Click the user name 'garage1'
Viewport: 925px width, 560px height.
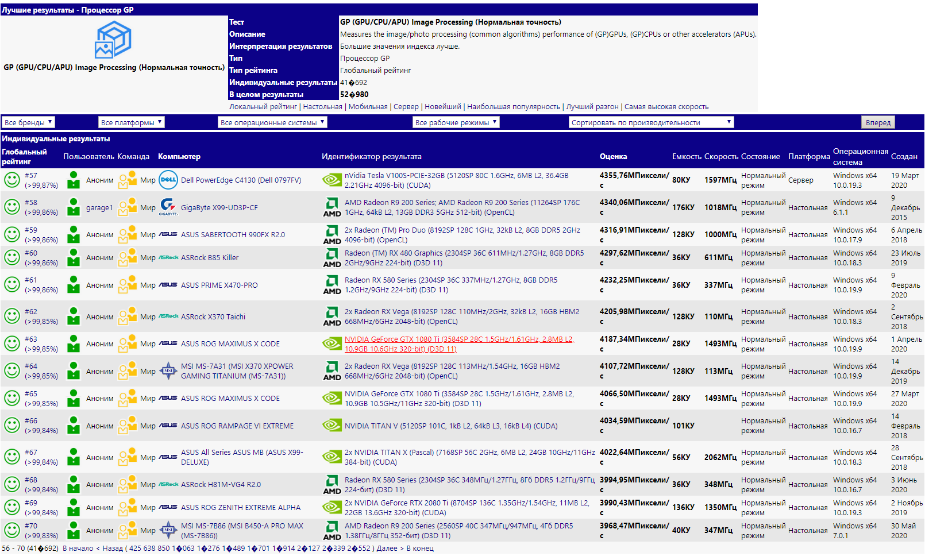coord(99,208)
